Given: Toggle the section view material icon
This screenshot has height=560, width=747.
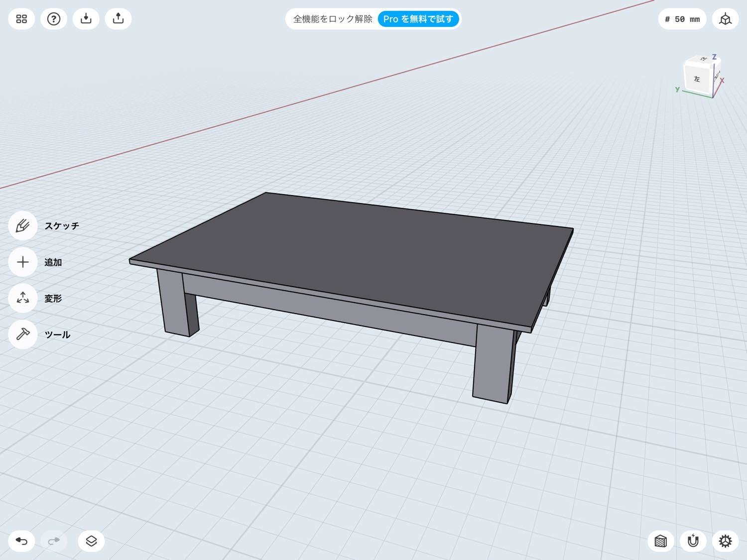Looking at the screenshot, I should pyautogui.click(x=660, y=541).
